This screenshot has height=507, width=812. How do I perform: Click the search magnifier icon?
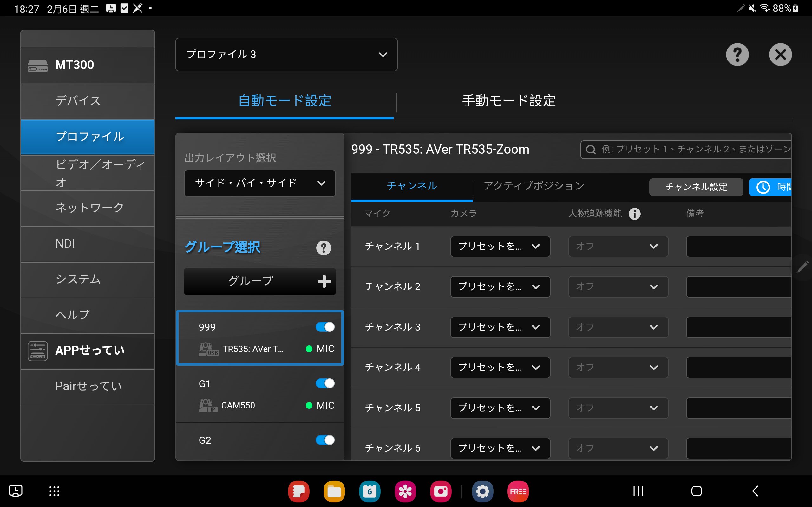591,150
